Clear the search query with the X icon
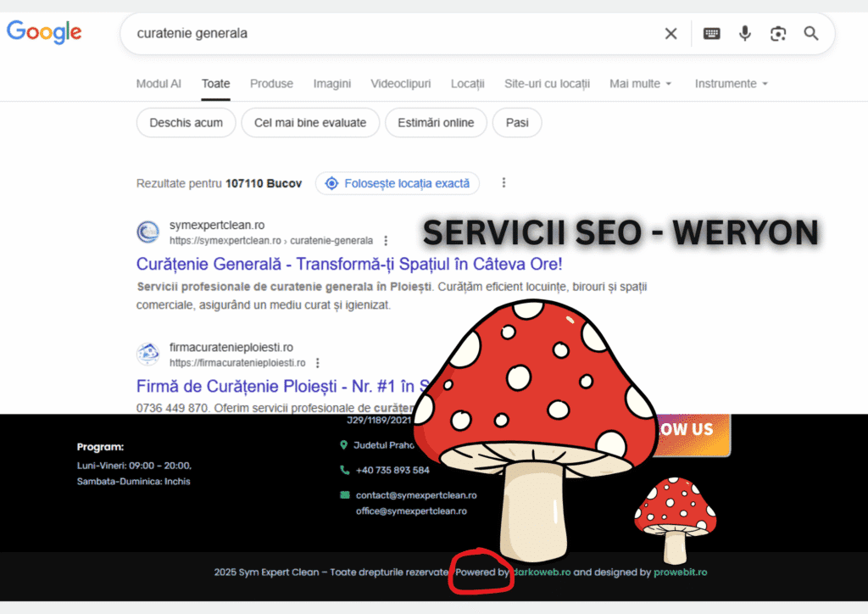The height and width of the screenshot is (614, 868). [670, 33]
